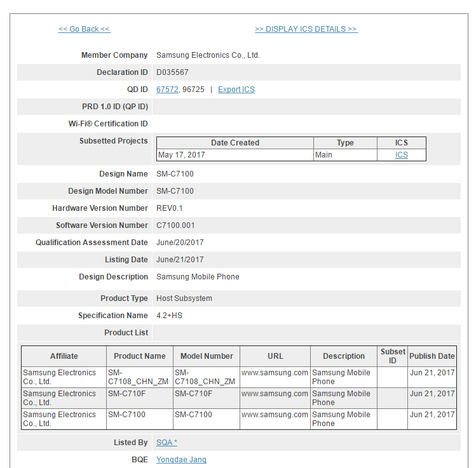Select Declaration ID value D035567
The width and height of the screenshot is (476, 468).
click(x=172, y=72)
